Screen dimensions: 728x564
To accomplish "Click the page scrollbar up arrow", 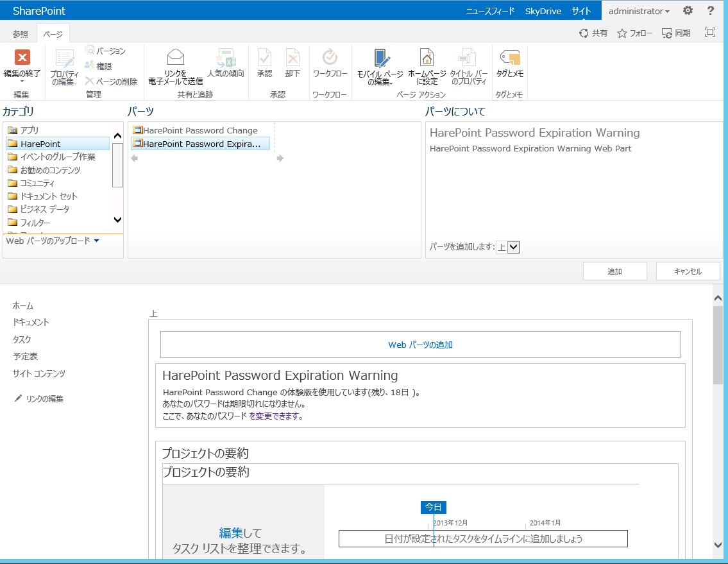I will 718,298.
